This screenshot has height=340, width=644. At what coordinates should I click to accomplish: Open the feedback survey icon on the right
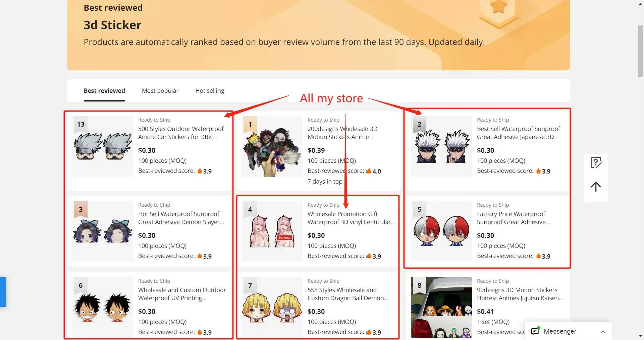coord(595,162)
